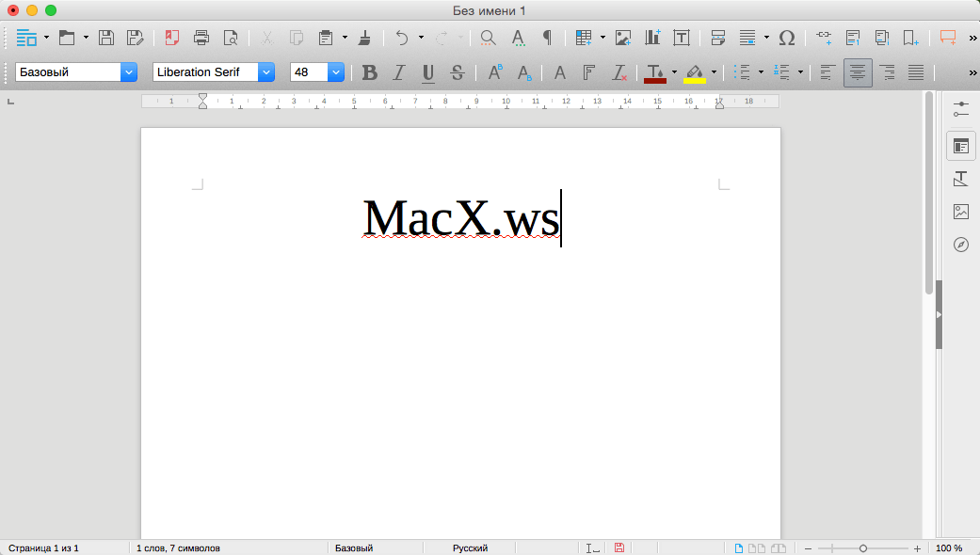Open the Undo history dropdown arrow

coord(421,38)
